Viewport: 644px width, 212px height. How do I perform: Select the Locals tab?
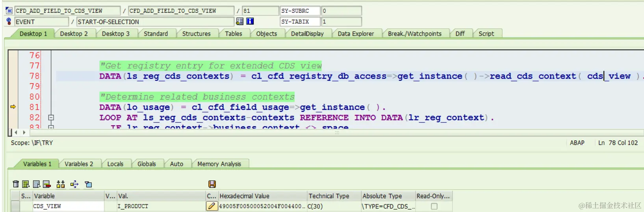point(115,164)
